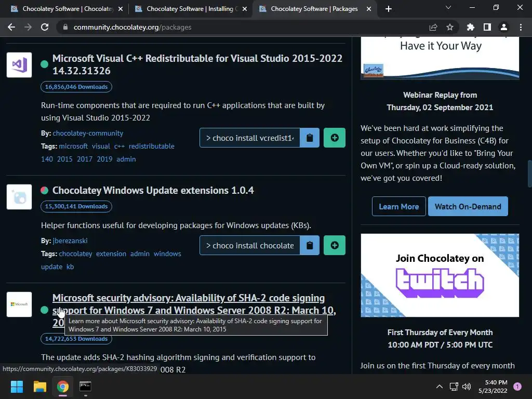
Task: Open File Explorer from the taskbar
Action: pyautogui.click(x=39, y=387)
